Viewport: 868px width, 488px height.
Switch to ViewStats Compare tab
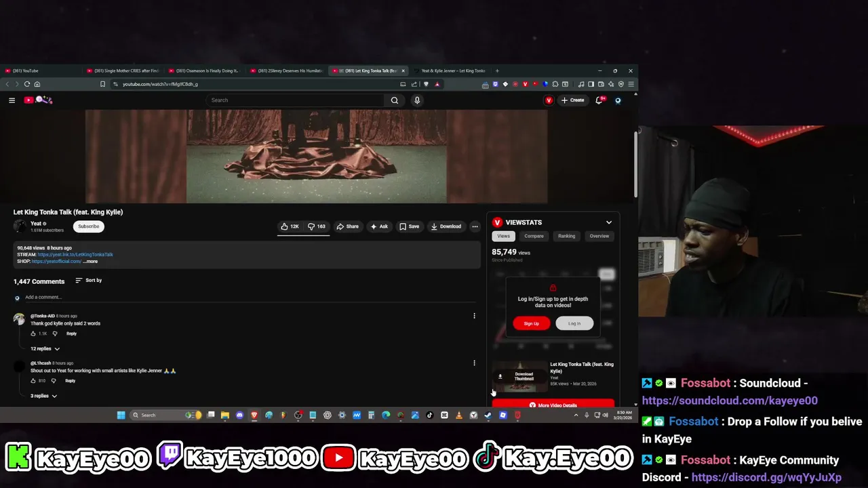pos(534,236)
